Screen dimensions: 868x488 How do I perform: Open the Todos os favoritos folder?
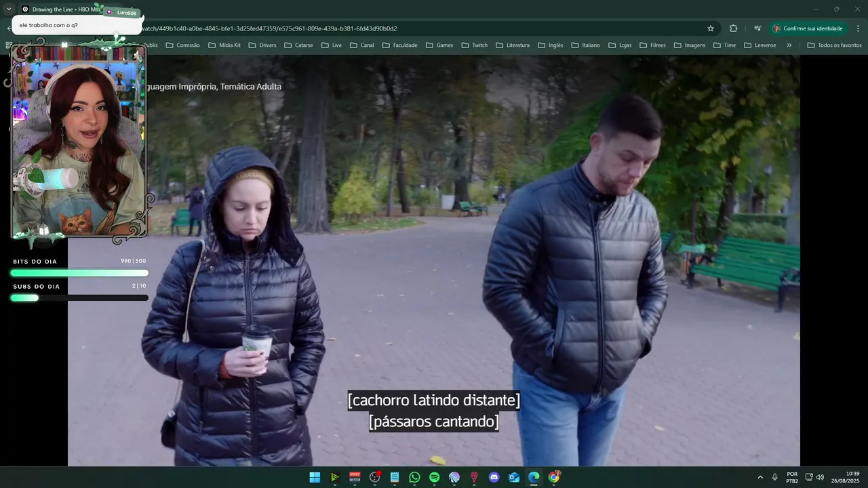pyautogui.click(x=834, y=45)
